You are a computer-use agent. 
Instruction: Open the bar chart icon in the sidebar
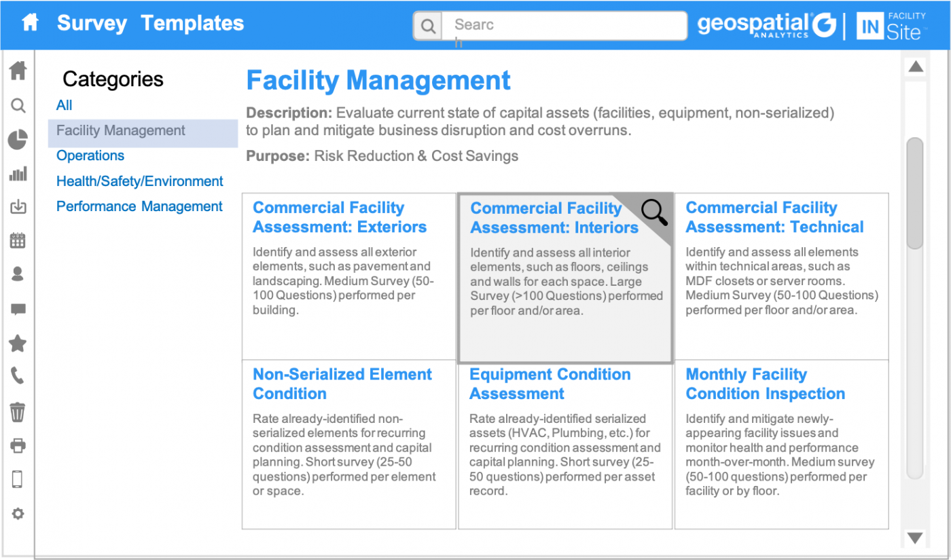coord(18,174)
